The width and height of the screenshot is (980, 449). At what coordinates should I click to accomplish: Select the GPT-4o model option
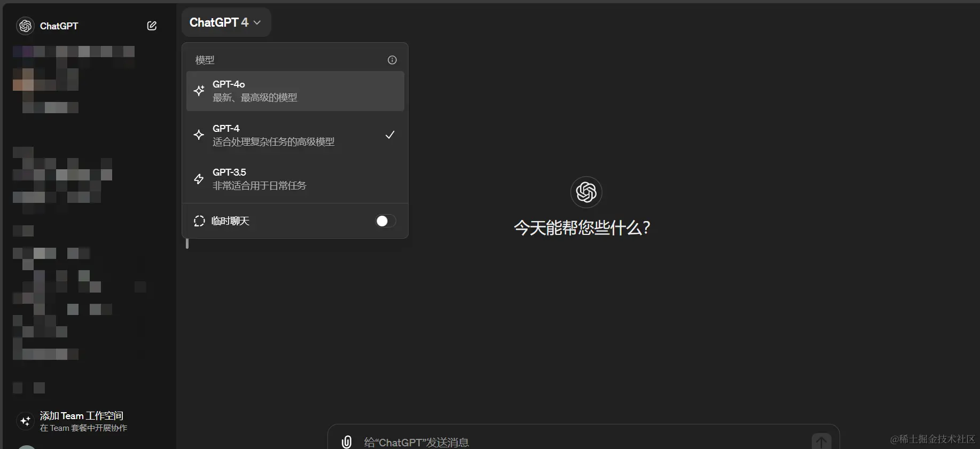tap(295, 91)
